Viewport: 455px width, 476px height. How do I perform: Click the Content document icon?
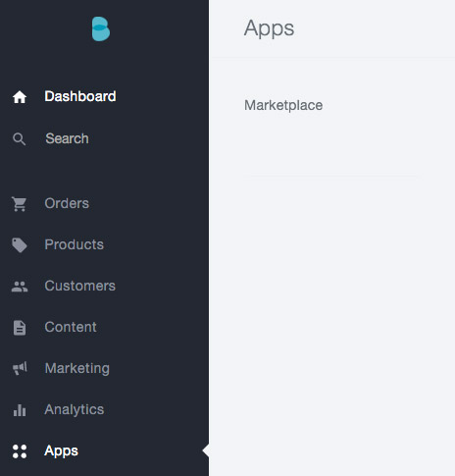(20, 328)
